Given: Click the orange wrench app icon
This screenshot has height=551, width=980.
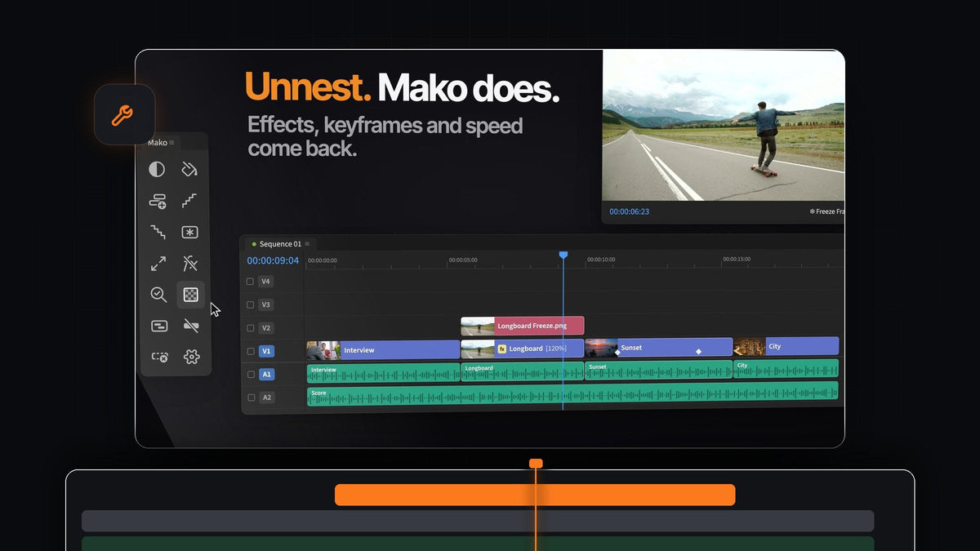Looking at the screenshot, I should click(x=124, y=115).
